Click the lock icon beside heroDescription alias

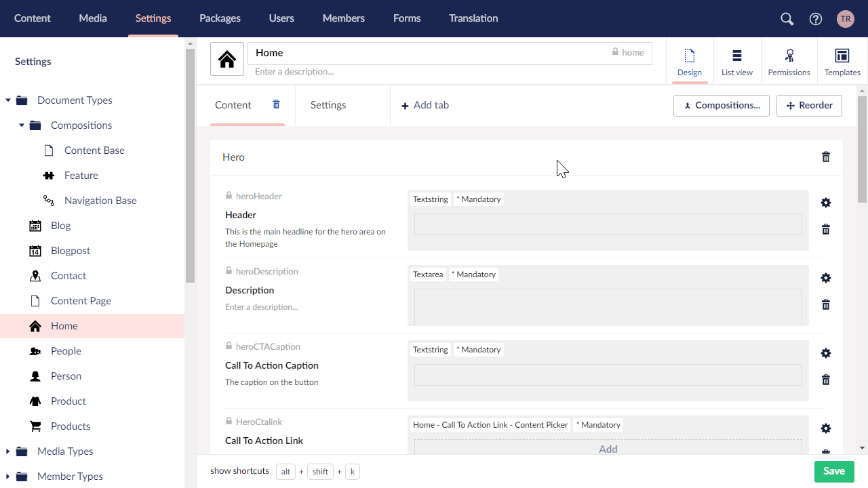pyautogui.click(x=229, y=270)
